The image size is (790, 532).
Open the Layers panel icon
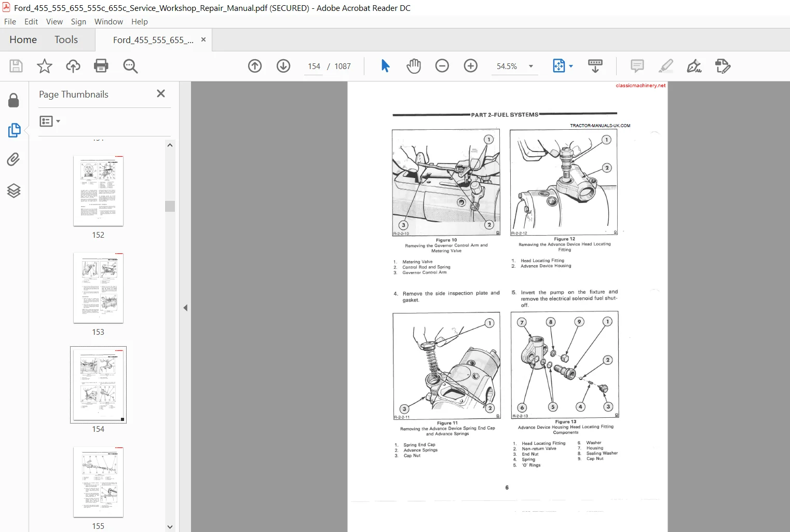click(x=14, y=191)
